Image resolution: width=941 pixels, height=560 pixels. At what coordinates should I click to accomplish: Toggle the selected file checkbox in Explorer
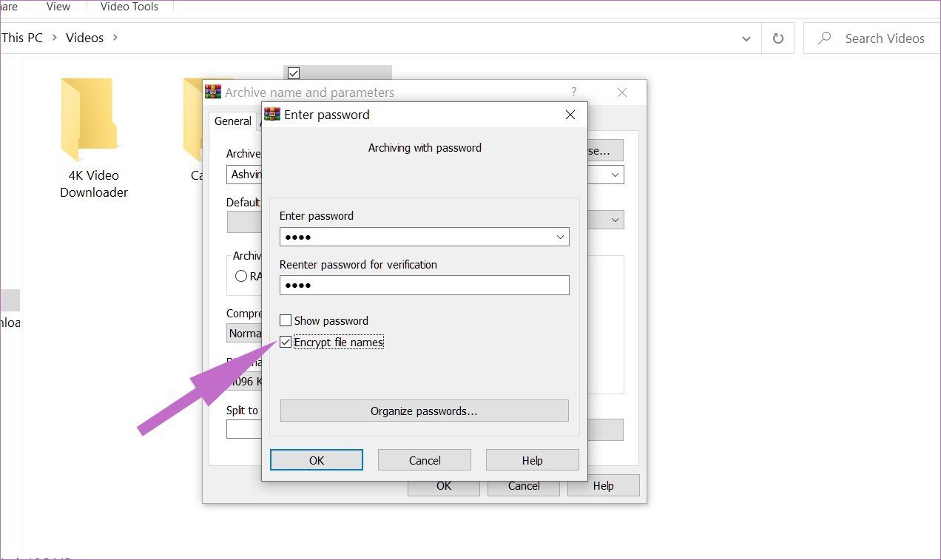point(294,73)
